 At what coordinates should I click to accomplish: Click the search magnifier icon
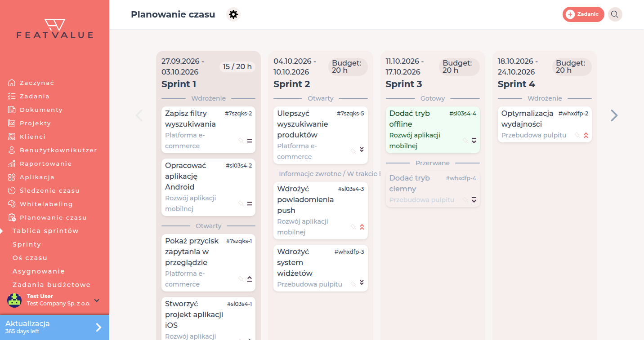[615, 14]
